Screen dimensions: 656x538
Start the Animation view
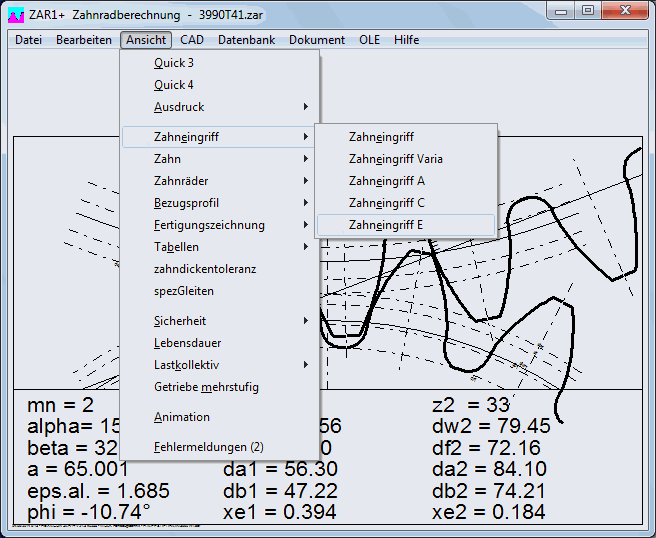pos(182,417)
